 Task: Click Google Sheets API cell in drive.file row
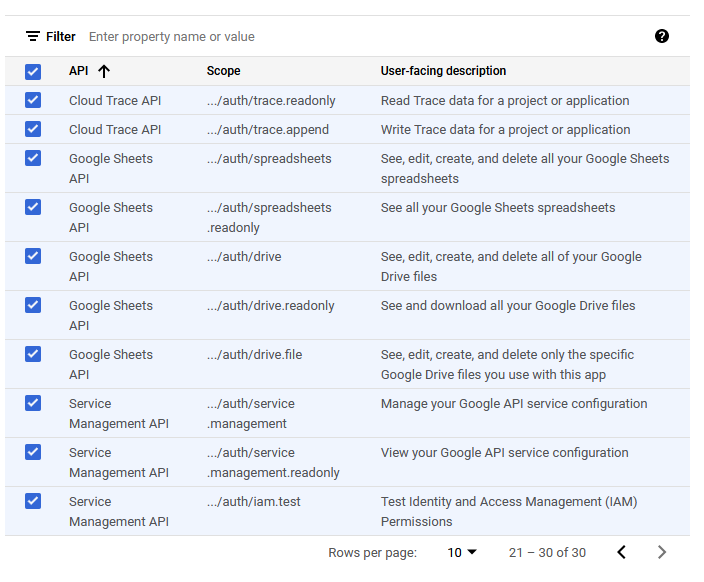pyautogui.click(x=111, y=364)
